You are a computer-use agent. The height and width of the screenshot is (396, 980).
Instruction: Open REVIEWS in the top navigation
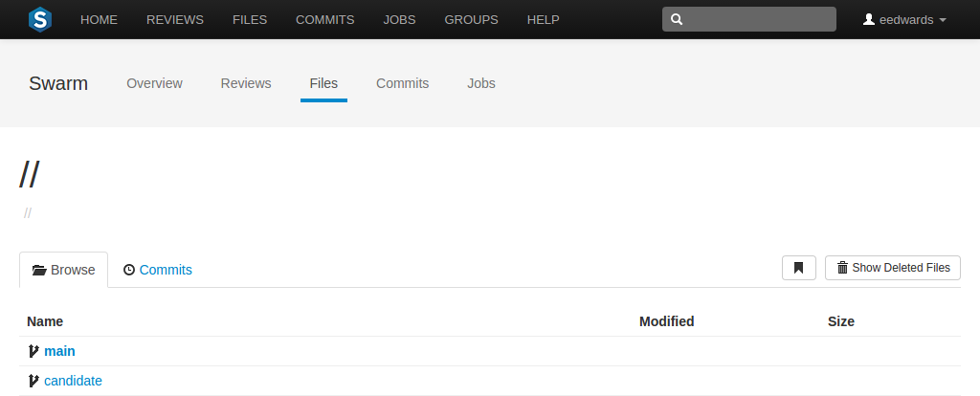pos(175,20)
